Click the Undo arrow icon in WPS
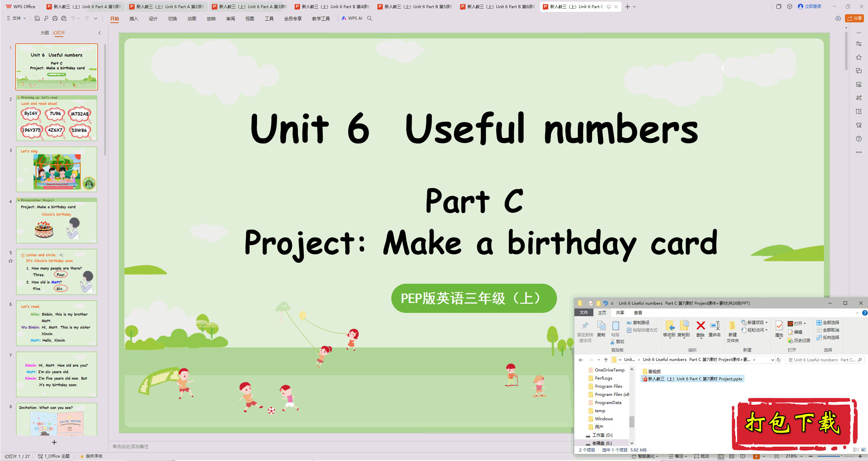Screen dimensions: 868x461 (x=73, y=18)
